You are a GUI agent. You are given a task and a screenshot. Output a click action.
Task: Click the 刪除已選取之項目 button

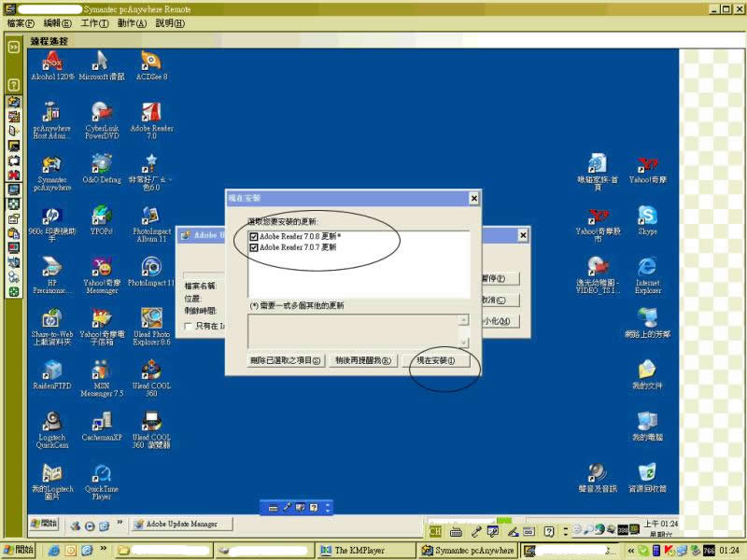(286, 360)
